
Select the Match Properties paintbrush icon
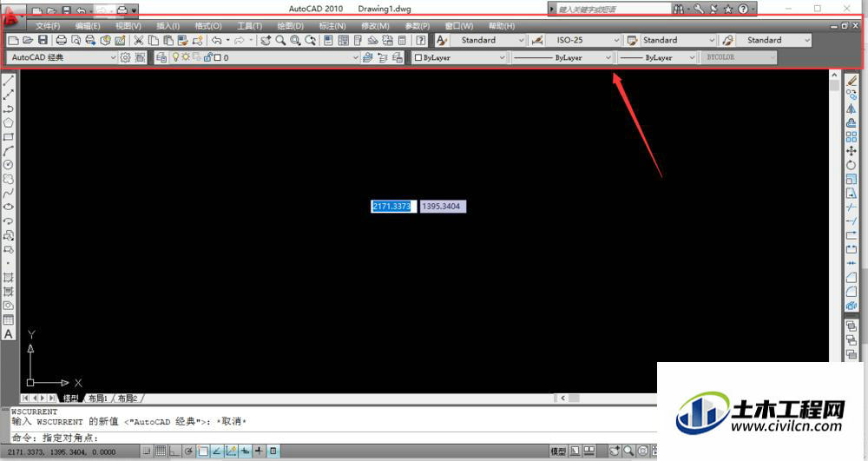pos(182,41)
